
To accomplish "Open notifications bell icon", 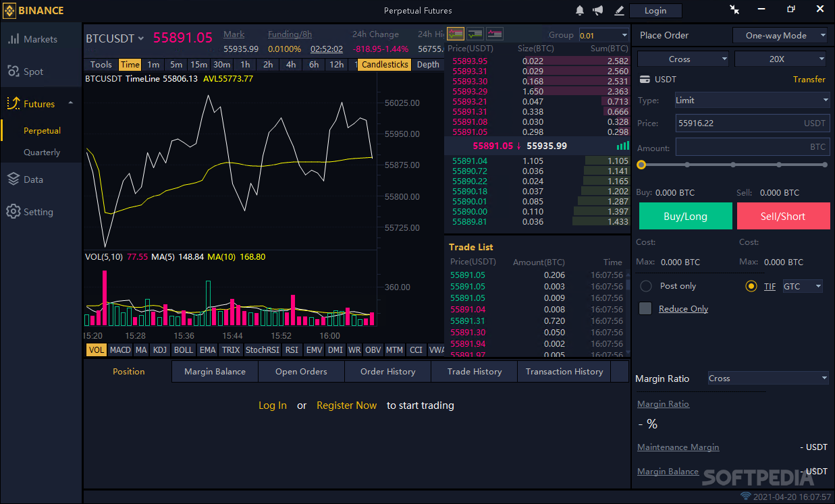I will (580, 10).
